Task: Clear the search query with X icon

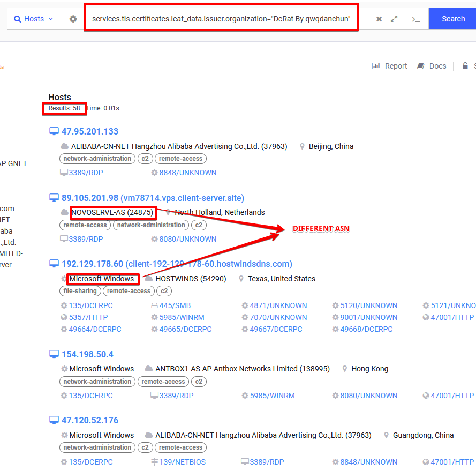Action: click(x=379, y=19)
